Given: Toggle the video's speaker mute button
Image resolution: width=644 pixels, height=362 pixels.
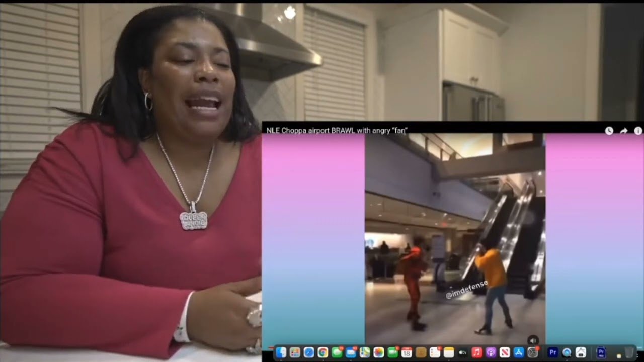Looking at the screenshot, I should coord(533,340).
